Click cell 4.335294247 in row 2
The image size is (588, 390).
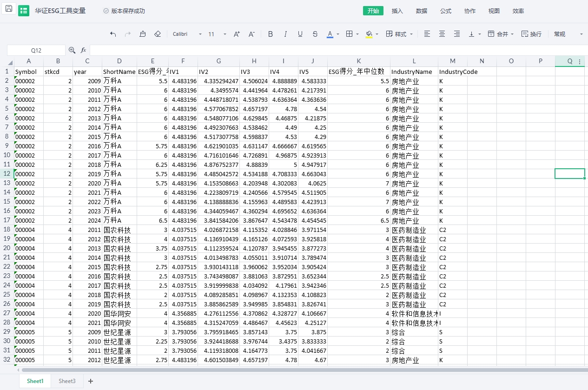coord(218,81)
